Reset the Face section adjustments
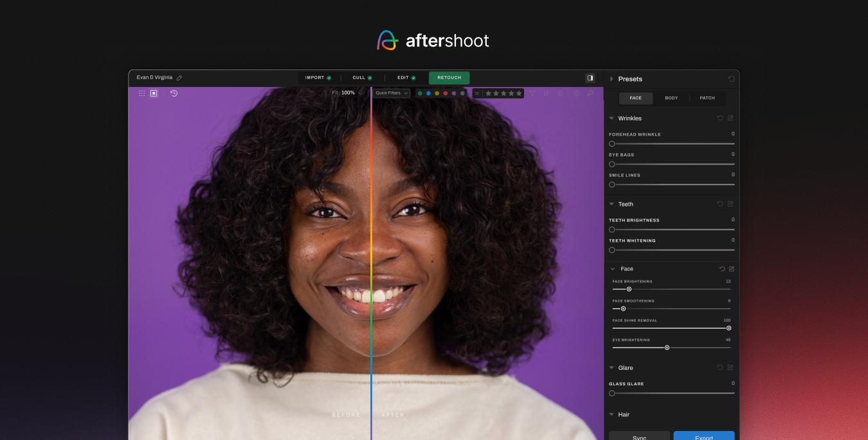Screen dimensions: 868x440 coord(722,269)
